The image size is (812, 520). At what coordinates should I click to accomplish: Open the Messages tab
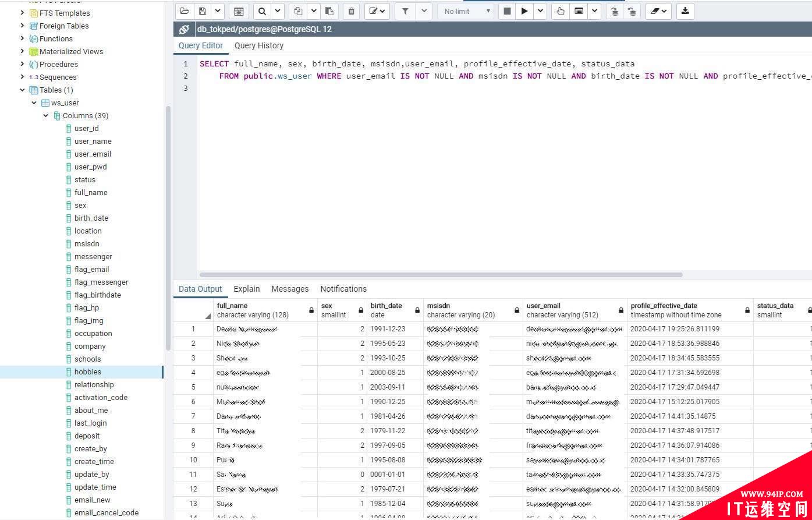[x=290, y=289]
